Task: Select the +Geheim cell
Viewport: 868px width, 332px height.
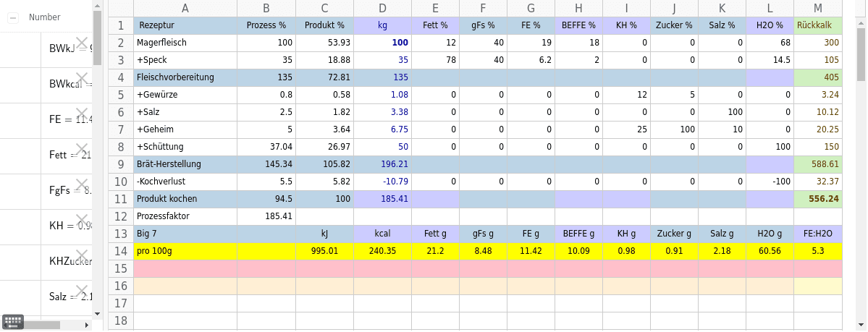Action: coord(185,129)
